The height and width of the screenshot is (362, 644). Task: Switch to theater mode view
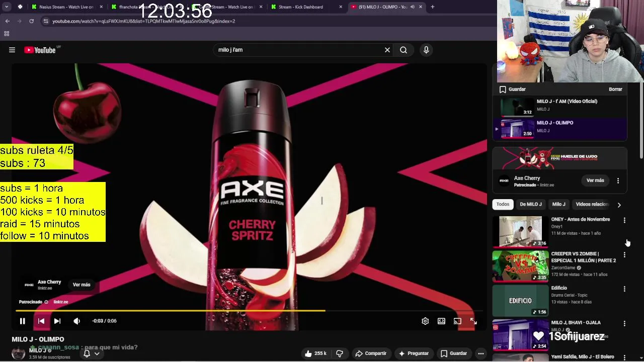(x=441, y=321)
